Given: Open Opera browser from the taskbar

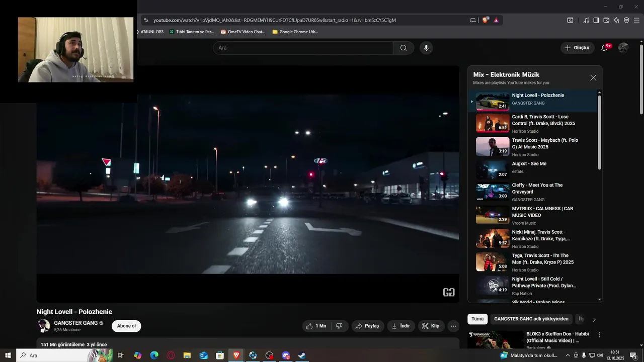Looking at the screenshot, I should [x=171, y=355].
